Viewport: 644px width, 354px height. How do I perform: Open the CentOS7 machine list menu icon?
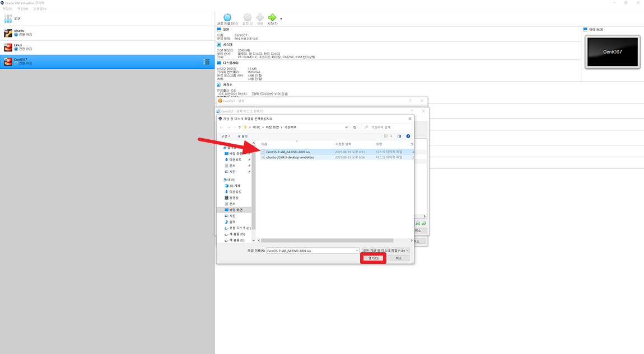tap(206, 62)
